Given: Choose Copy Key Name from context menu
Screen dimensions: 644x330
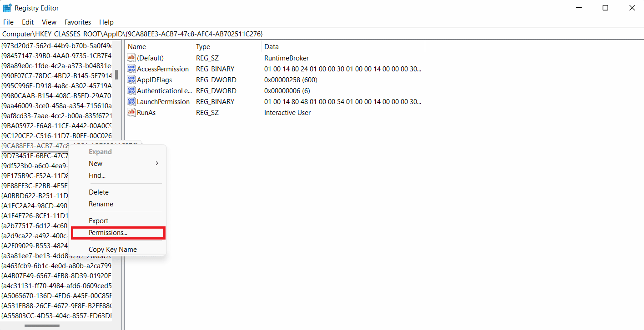Looking at the screenshot, I should coord(118,250).
